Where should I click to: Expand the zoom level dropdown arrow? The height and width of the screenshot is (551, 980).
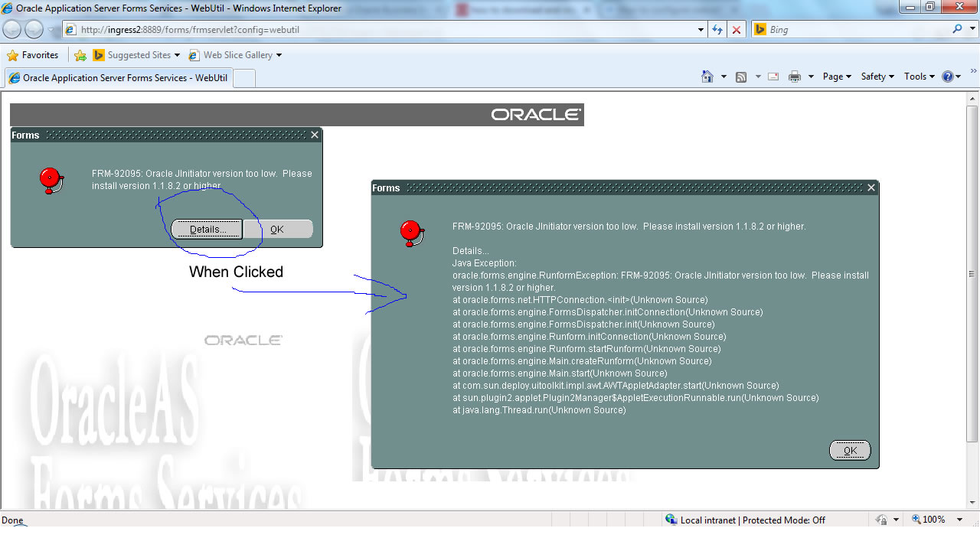pyautogui.click(x=960, y=520)
